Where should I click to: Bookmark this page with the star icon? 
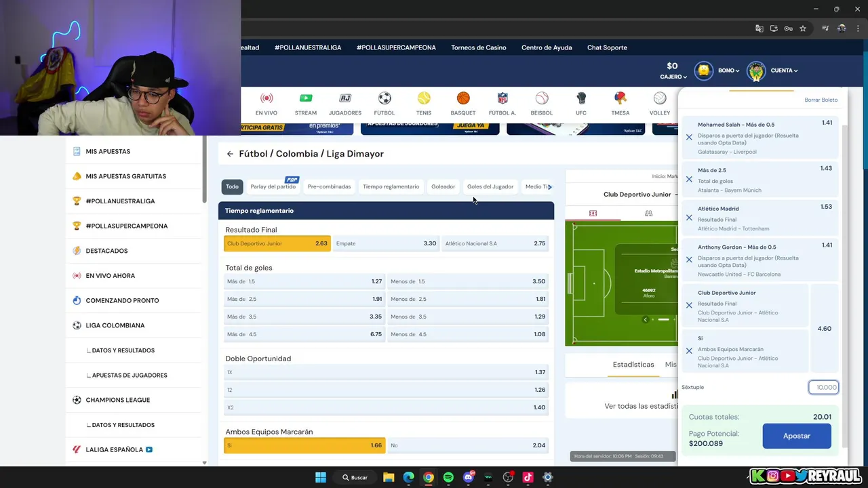[803, 28]
